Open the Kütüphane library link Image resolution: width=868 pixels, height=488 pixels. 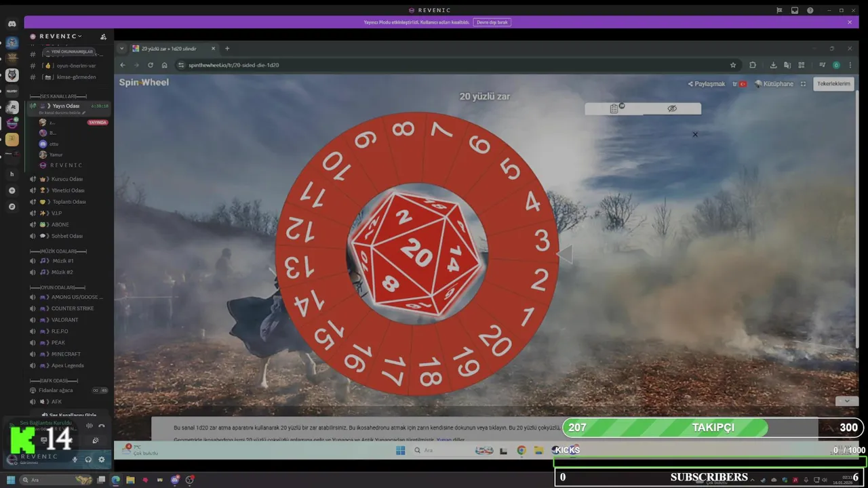(774, 84)
